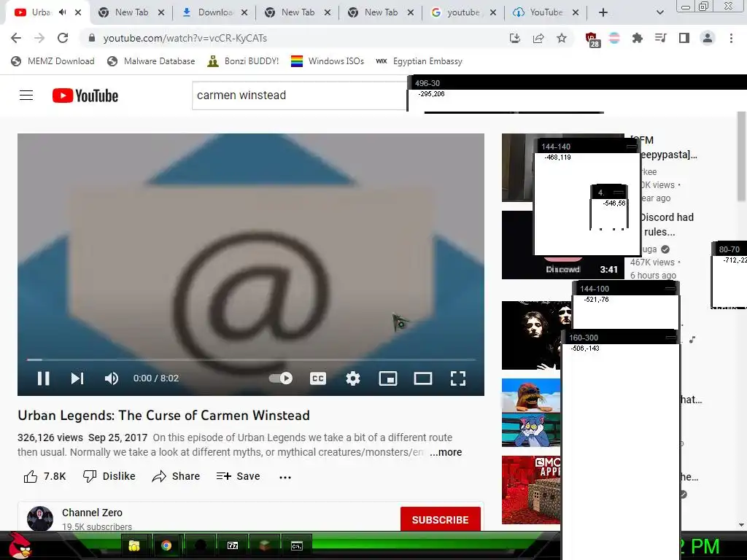
Task: Open Channel Zero channel name link
Action: [92, 513]
